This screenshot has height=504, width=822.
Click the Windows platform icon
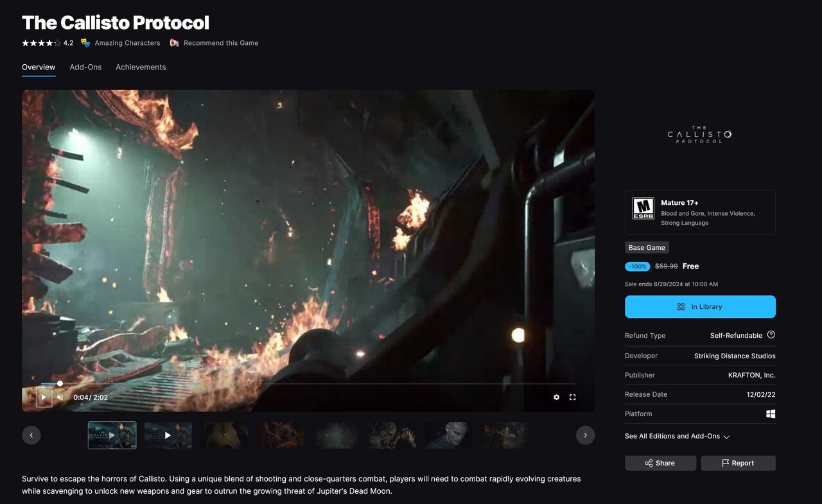click(x=770, y=414)
